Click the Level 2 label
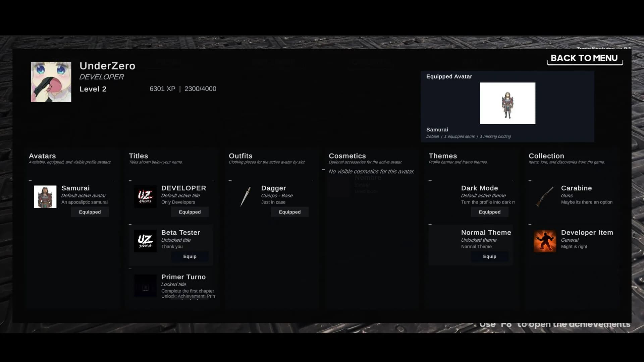The image size is (644, 362). pos(93,89)
